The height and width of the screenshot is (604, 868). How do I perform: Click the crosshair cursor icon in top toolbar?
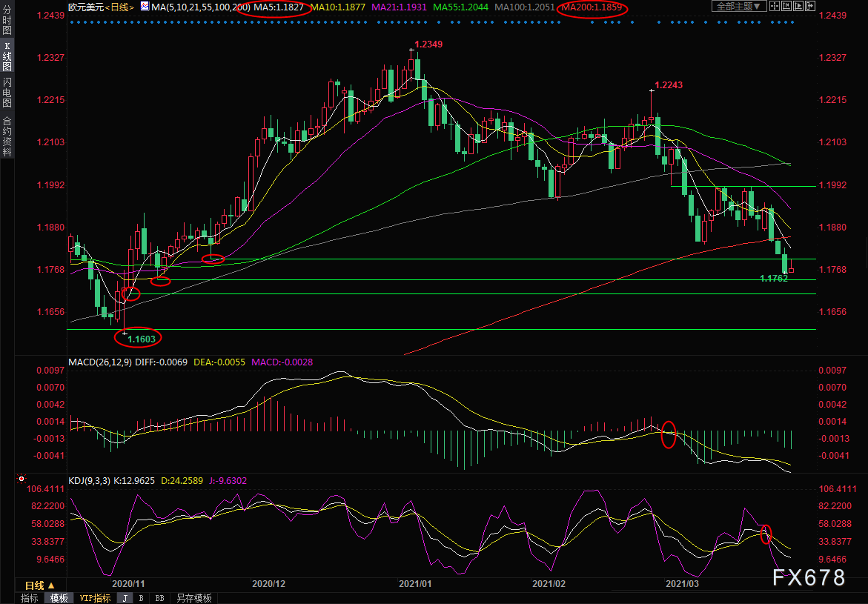click(x=774, y=7)
